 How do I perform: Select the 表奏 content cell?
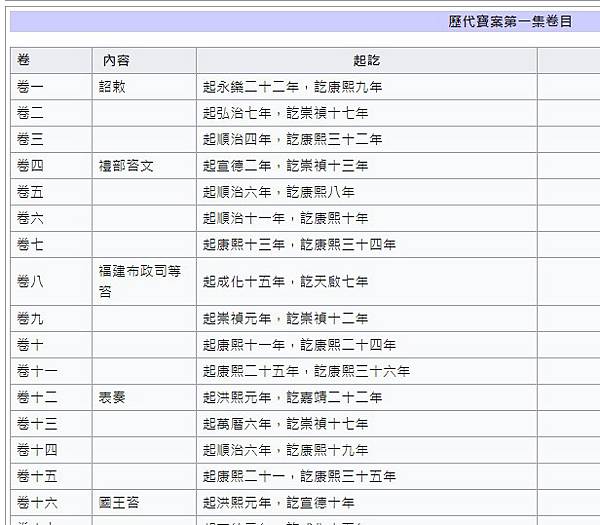coord(144,398)
